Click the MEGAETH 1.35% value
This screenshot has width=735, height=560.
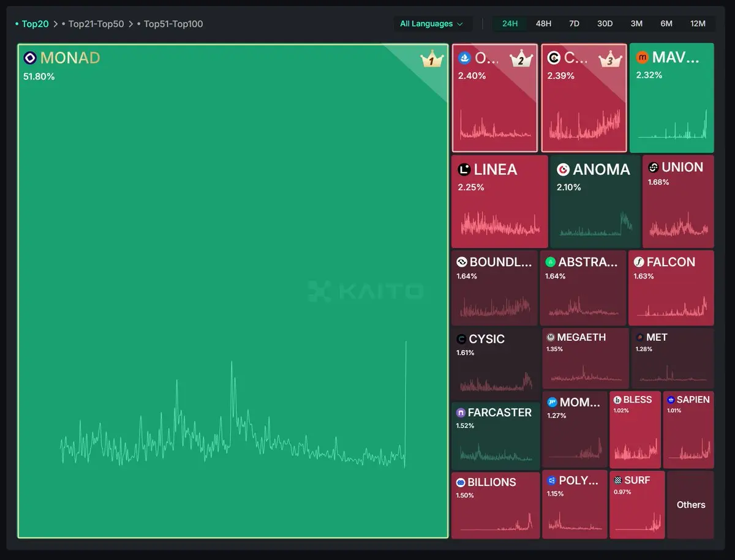coord(555,349)
